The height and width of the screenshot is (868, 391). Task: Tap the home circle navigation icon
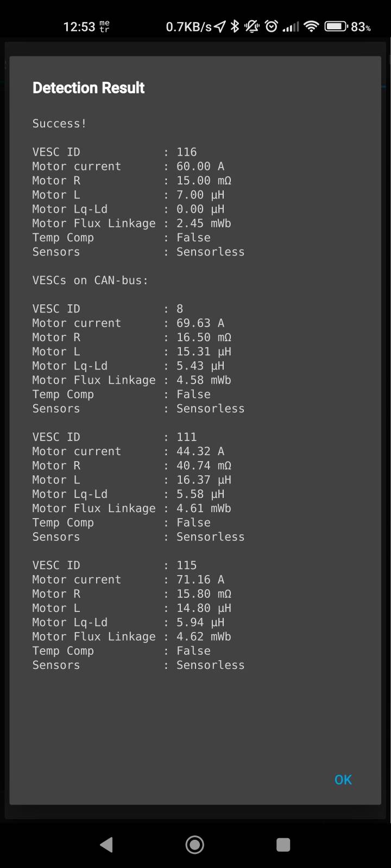point(195,845)
